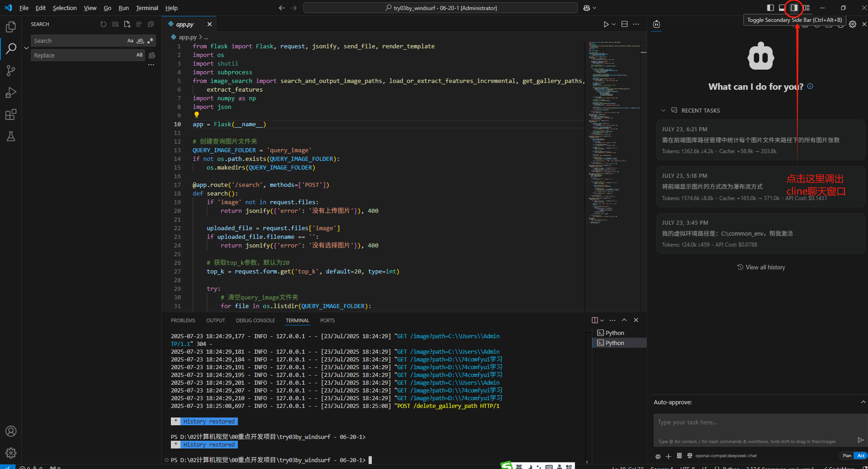Open new search editor icon
Viewport: 868px width, 469px height.
[x=127, y=24]
